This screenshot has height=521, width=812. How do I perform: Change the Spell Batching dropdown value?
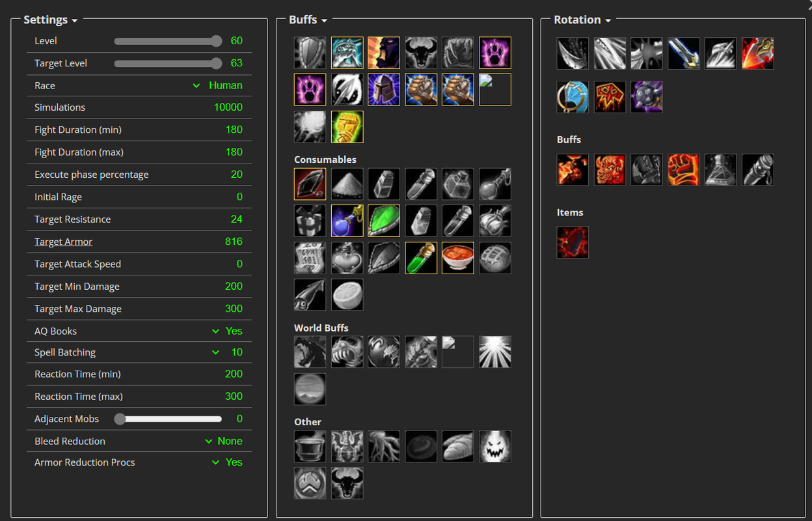tap(226, 352)
